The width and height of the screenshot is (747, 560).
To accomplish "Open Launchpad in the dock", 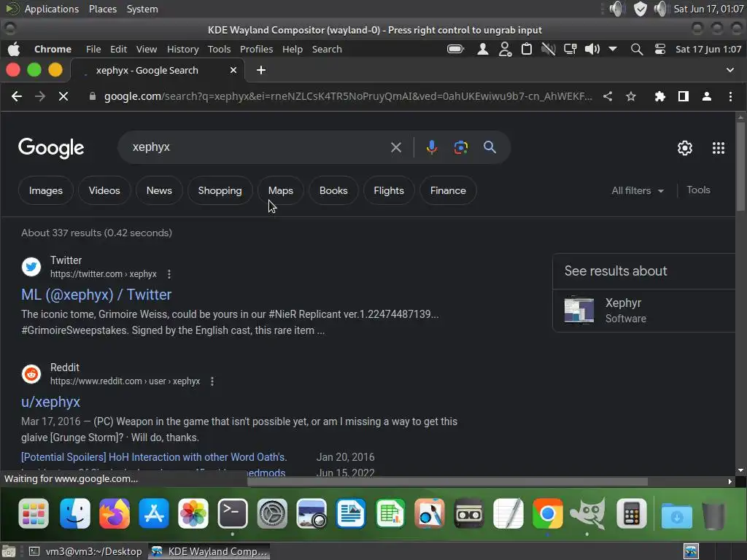I will point(34,514).
